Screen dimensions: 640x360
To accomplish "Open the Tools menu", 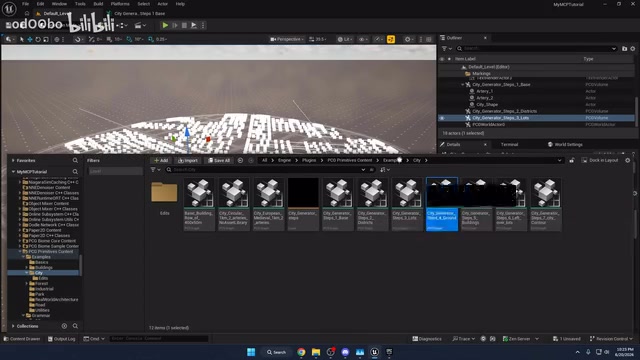I will click(80, 4).
